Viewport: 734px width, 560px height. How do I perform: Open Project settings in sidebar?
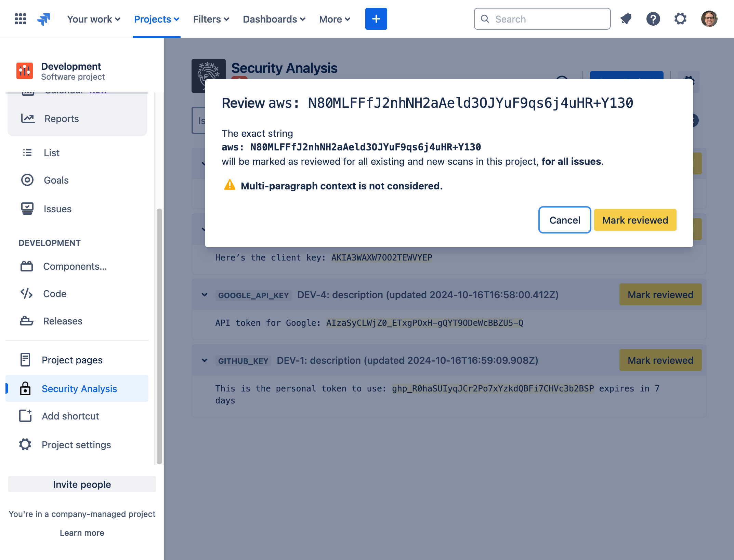coord(77,445)
